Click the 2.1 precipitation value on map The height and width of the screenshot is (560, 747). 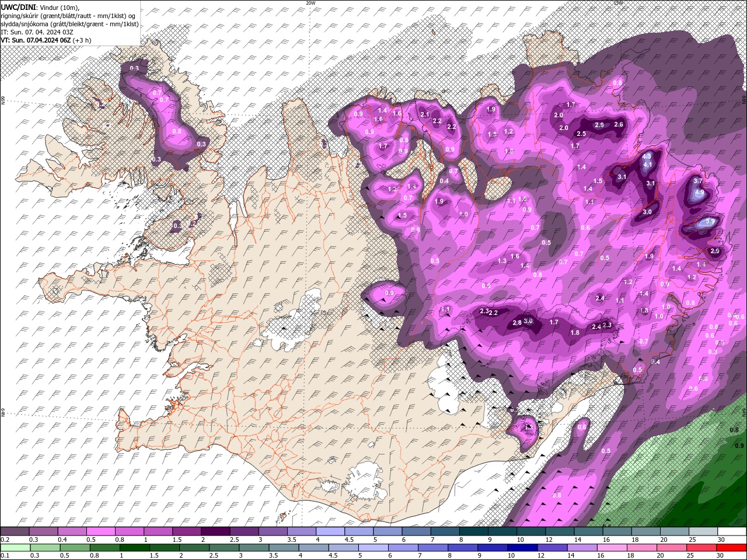[425, 114]
